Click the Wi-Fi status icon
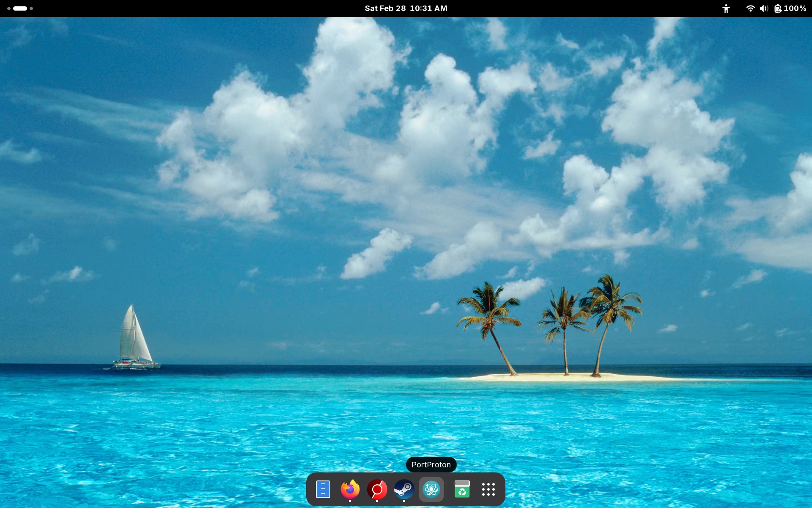The height and width of the screenshot is (508, 812). [750, 8]
